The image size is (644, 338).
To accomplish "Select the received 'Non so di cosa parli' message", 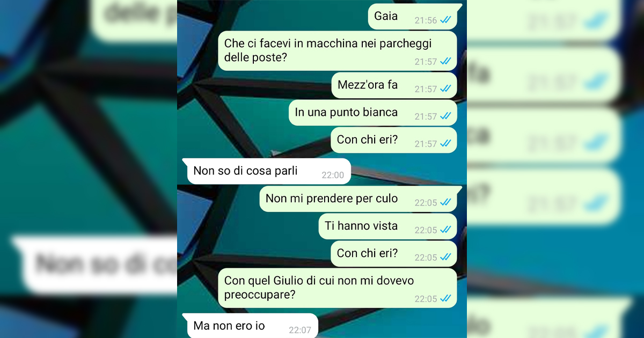I will 267,172.
